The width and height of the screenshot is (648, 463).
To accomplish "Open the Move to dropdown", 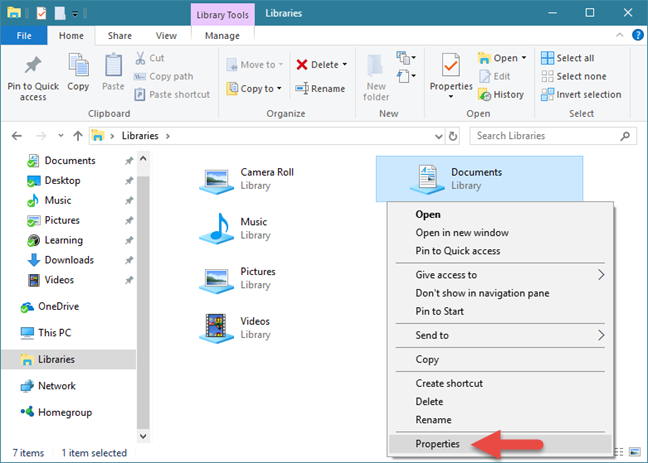I will 255,65.
